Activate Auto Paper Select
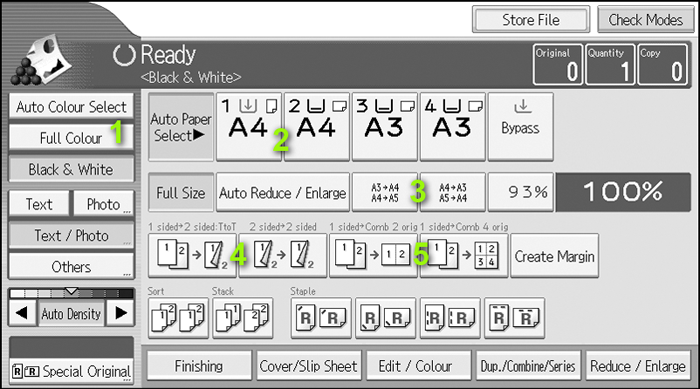This screenshot has height=389, width=700. click(x=181, y=127)
